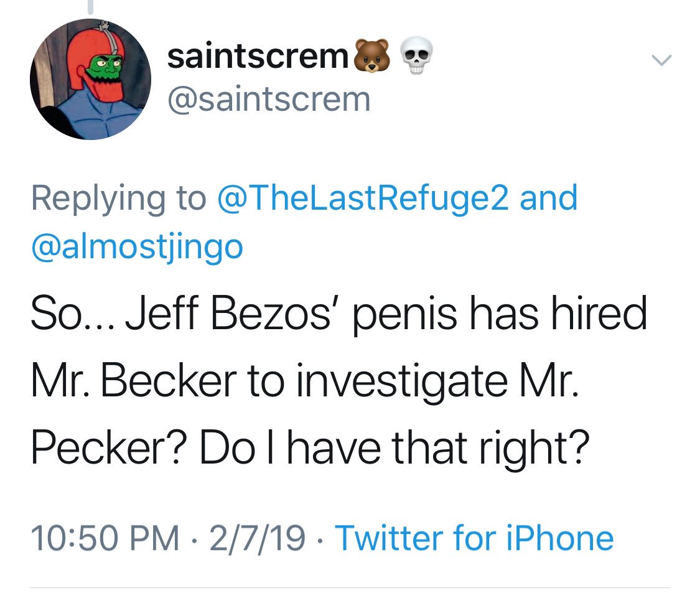Tap the word 'iPhone' in the source link
The width and height of the screenshot is (700, 593).
560,538
